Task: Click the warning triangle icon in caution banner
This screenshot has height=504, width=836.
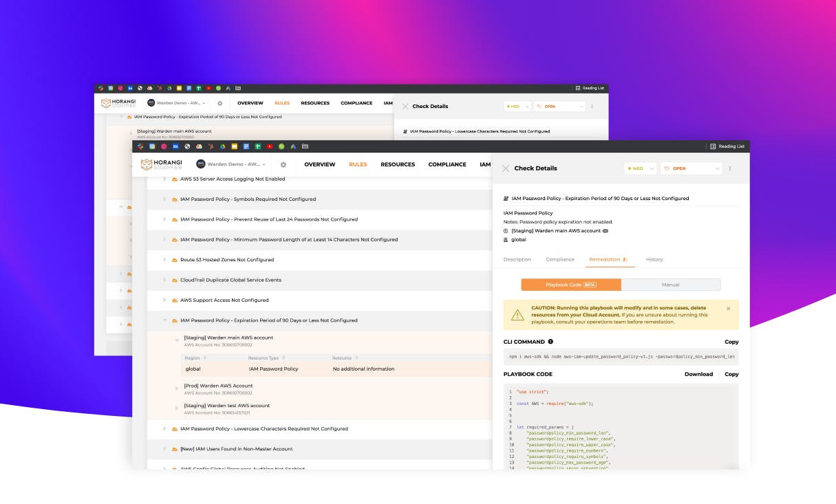Action: tap(517, 315)
